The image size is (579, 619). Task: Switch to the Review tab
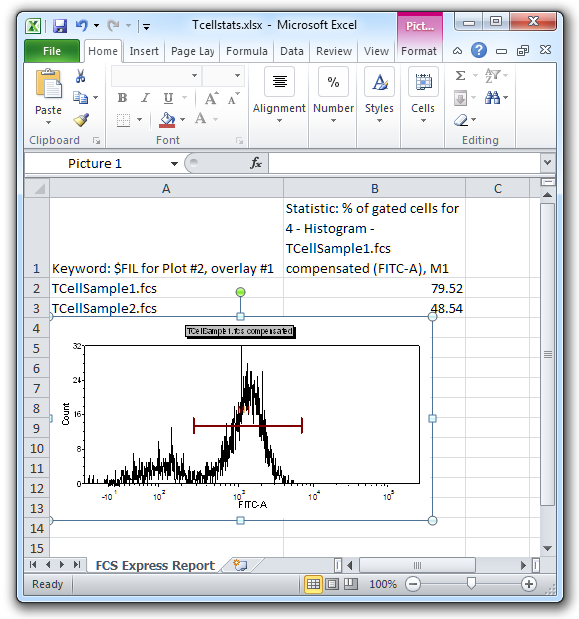334,51
